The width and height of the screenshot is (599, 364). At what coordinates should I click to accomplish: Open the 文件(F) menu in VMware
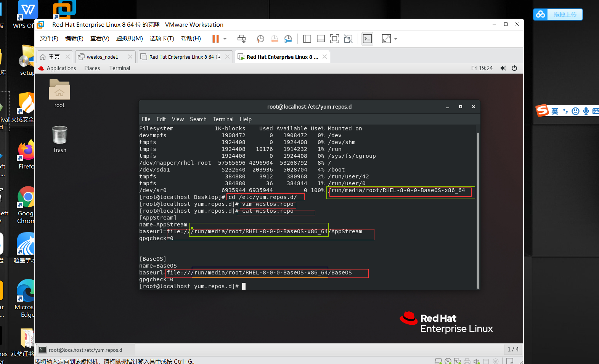[49, 38]
